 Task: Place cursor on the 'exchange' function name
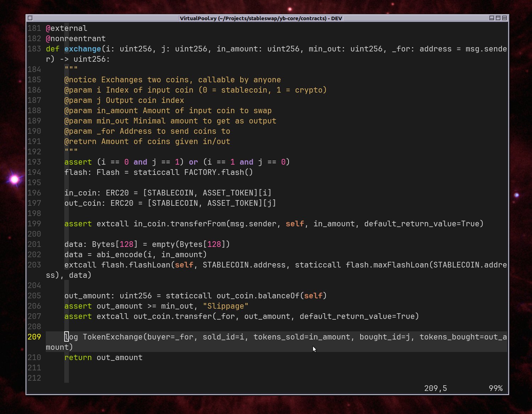82,49
